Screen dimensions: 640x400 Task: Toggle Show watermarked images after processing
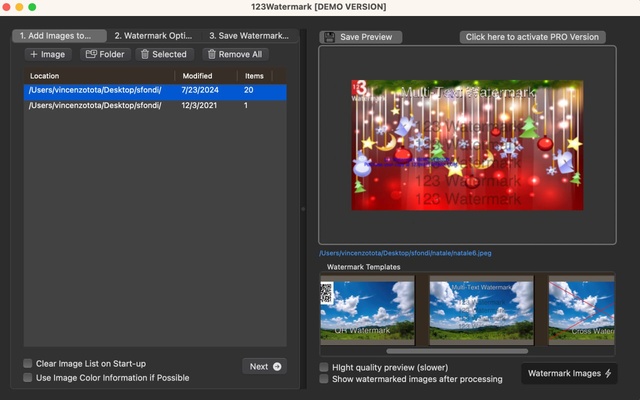tap(324, 379)
